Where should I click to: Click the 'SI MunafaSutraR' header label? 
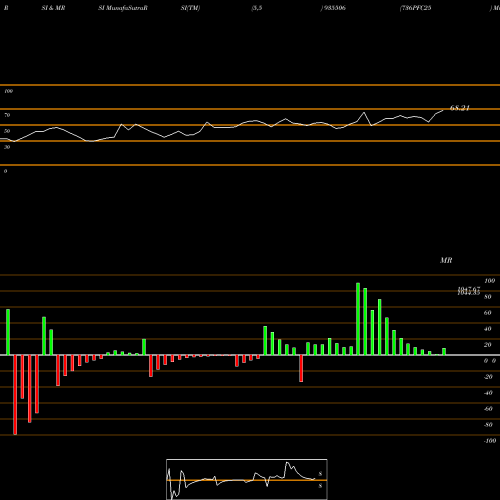tap(123, 8)
